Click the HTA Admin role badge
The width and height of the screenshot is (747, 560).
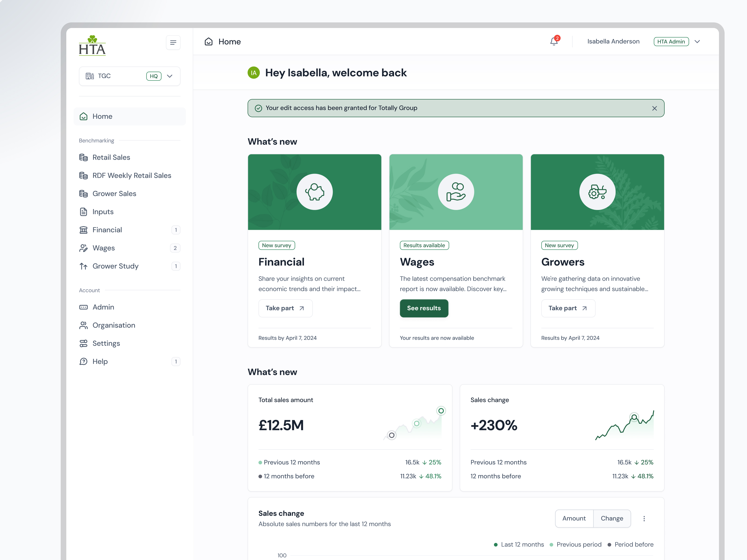671,42
